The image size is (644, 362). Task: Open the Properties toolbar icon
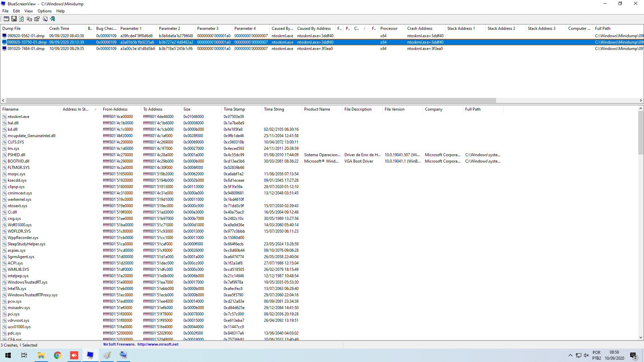tap(37, 19)
